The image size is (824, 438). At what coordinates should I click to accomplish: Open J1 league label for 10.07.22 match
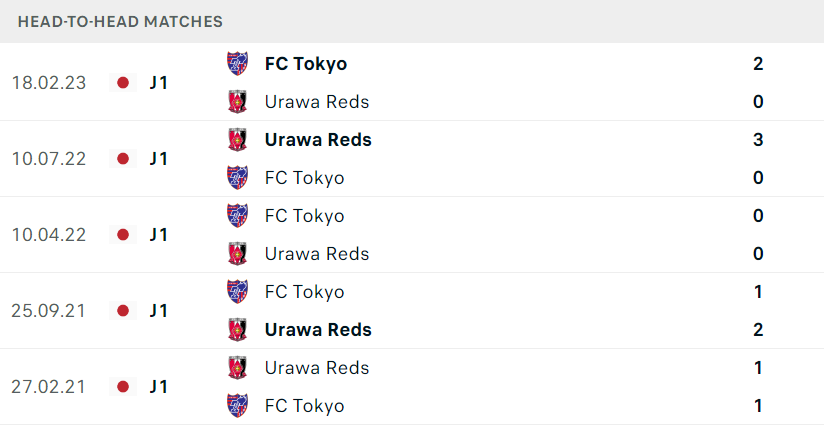coord(159,159)
